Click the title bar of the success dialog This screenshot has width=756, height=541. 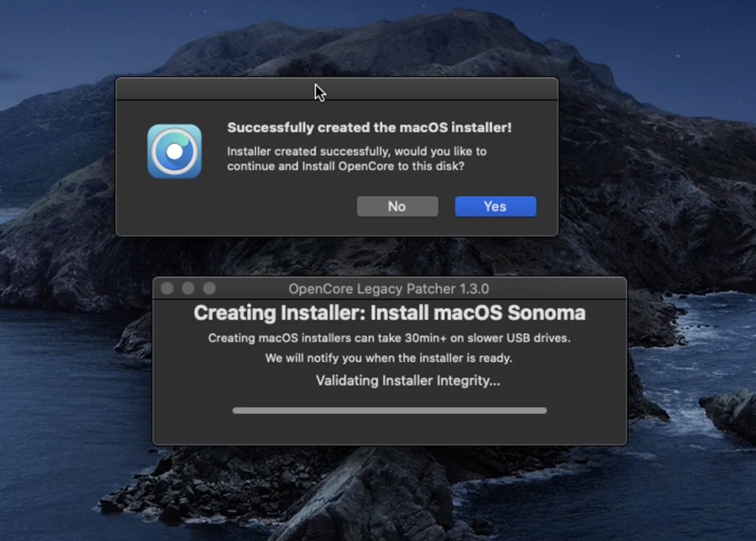[337, 89]
